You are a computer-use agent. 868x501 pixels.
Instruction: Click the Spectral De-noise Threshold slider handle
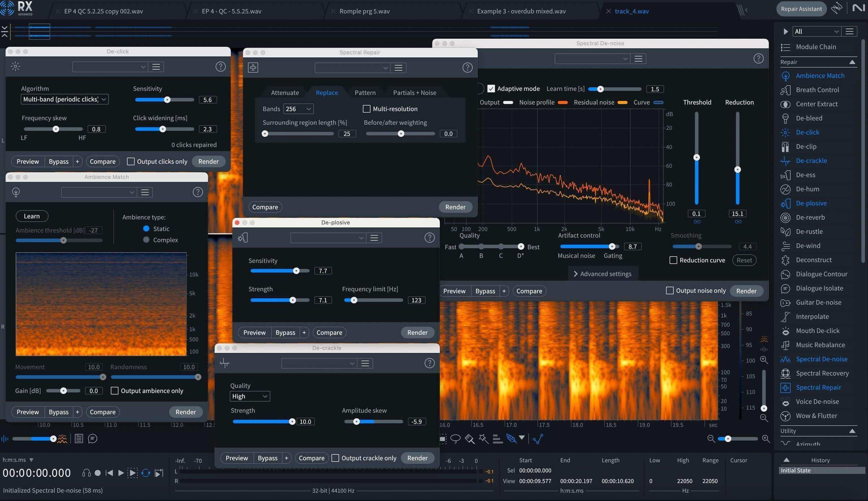coord(696,157)
